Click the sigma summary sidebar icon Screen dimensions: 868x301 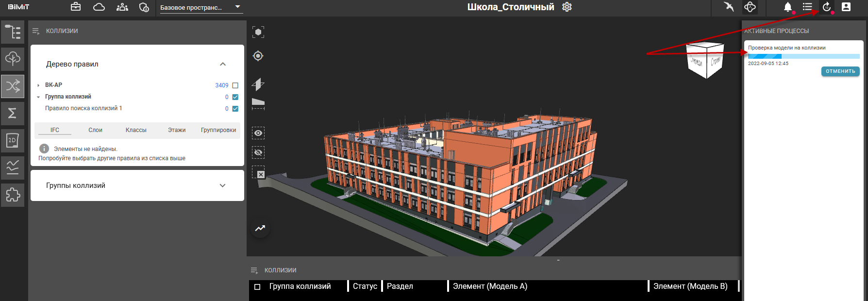click(x=13, y=113)
